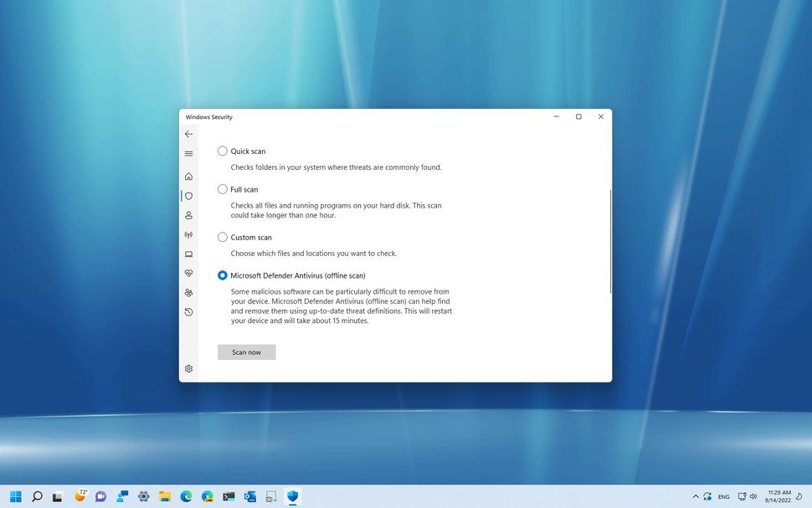Show hidden system tray icons
Screen dimensions: 812x508
pyautogui.click(x=696, y=496)
